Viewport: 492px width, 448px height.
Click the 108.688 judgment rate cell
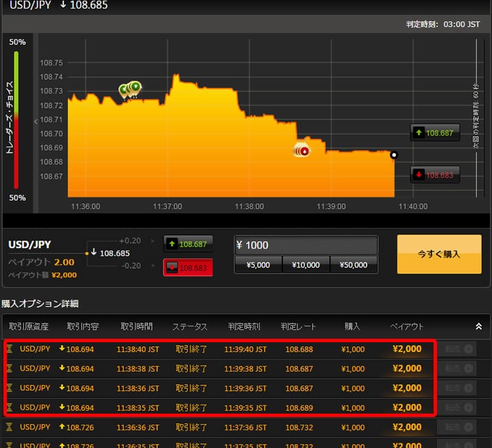pyautogui.click(x=299, y=349)
